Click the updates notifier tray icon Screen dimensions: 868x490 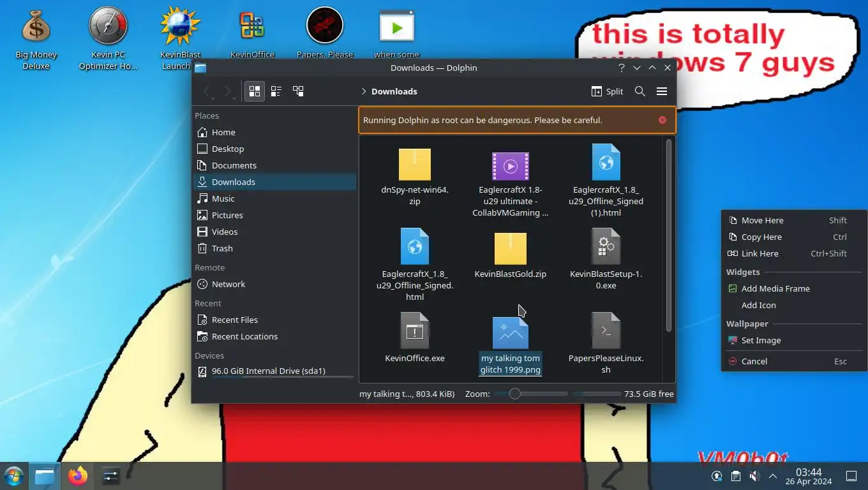(x=717, y=476)
